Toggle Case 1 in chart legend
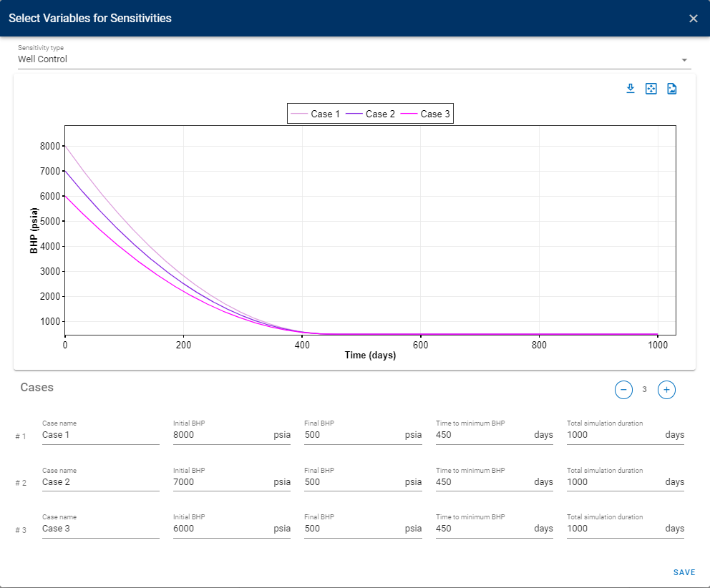The image size is (710, 588). pos(316,114)
